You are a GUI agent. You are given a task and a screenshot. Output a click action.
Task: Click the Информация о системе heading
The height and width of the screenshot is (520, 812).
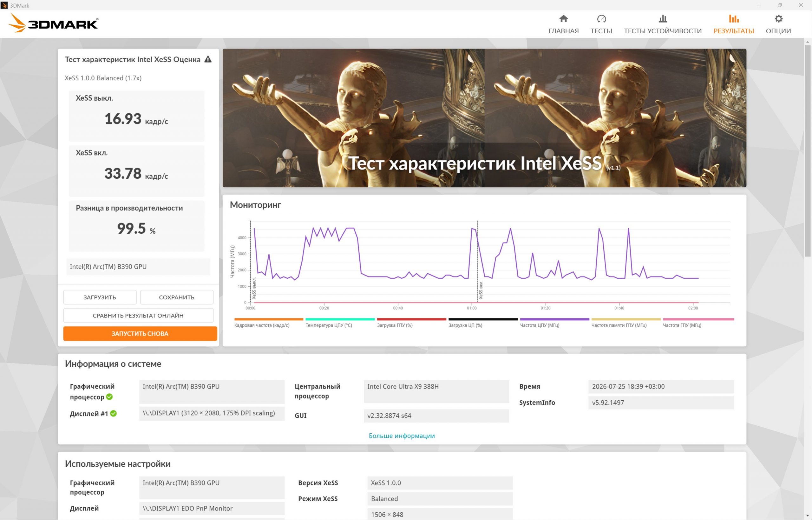click(113, 364)
